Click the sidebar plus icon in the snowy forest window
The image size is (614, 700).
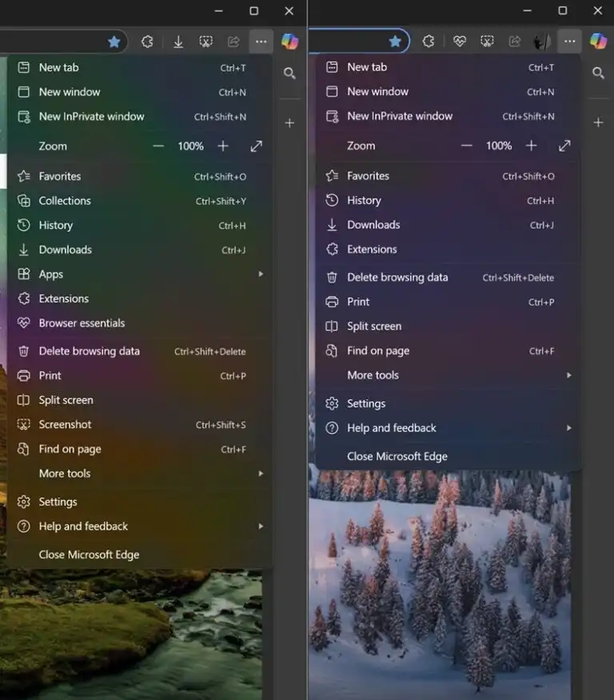pyautogui.click(x=598, y=122)
